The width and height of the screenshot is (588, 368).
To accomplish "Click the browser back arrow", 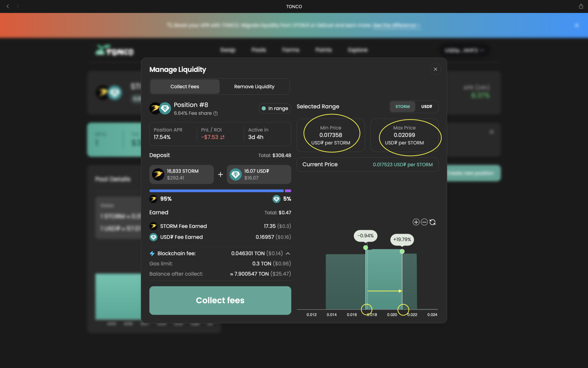I will (x=8, y=6).
